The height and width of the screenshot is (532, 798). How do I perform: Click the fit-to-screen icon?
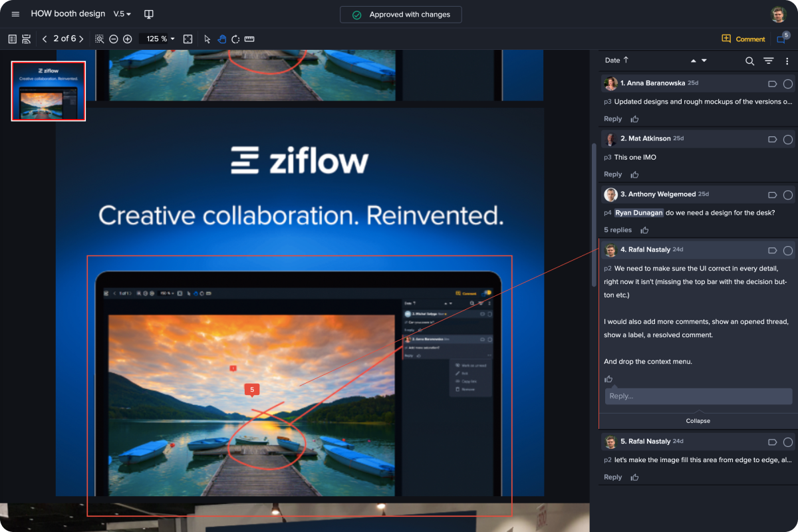[188, 39]
